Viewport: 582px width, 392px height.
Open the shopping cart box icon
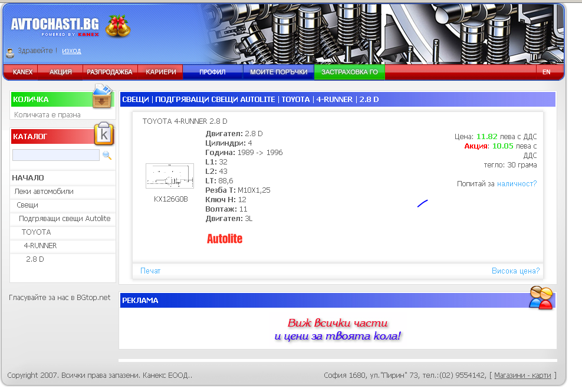pyautogui.click(x=102, y=97)
